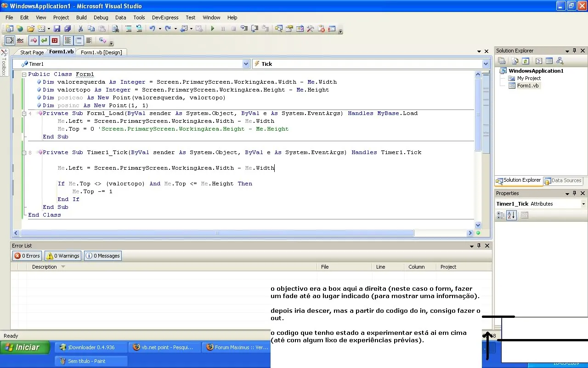This screenshot has width=588, height=368.
Task: Switch to Forum Maximus taskbar button
Action: point(237,347)
